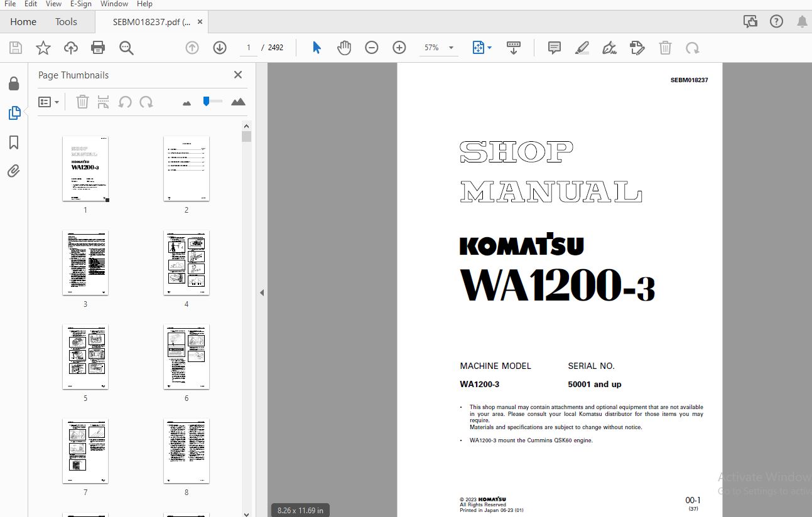Open the Window menu
This screenshot has height=517, width=812.
point(114,4)
